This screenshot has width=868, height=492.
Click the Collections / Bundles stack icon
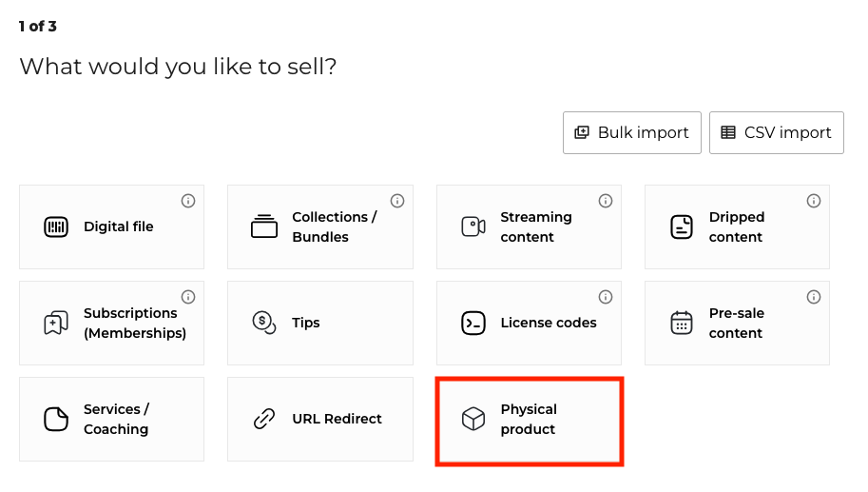(x=264, y=226)
